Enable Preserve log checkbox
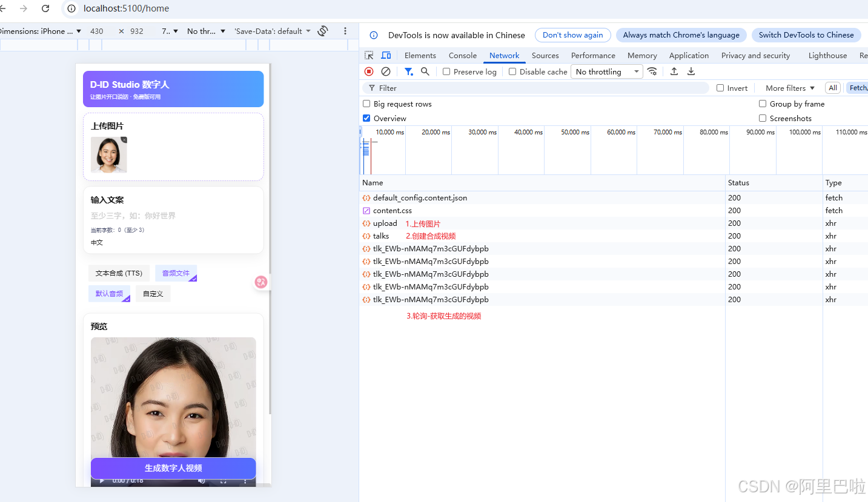This screenshot has height=502, width=868. click(446, 71)
